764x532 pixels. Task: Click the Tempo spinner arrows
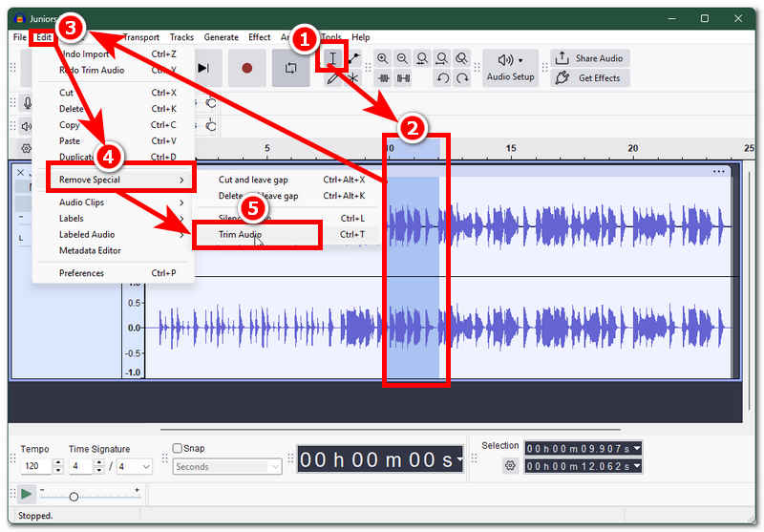tap(58, 466)
